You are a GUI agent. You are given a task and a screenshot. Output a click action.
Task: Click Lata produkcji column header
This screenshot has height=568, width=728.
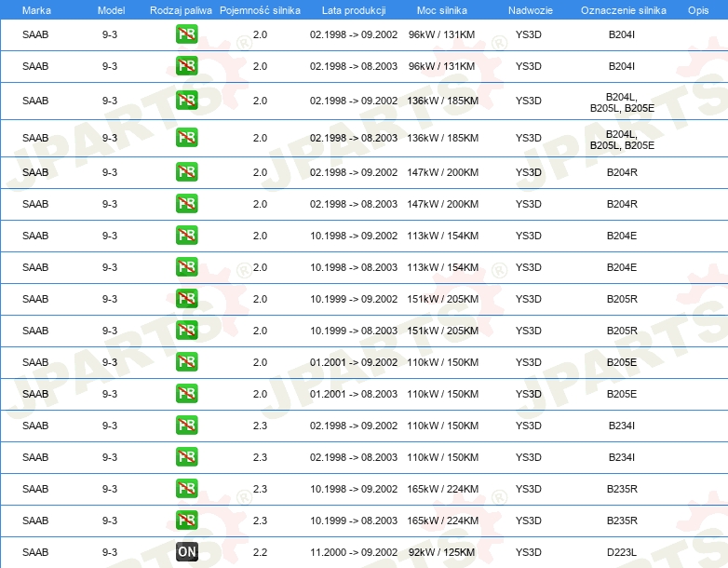click(354, 10)
